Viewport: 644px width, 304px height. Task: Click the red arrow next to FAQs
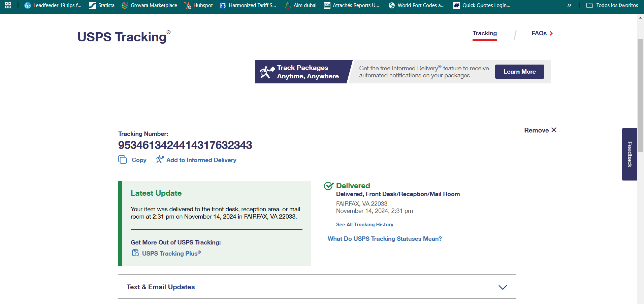click(551, 33)
